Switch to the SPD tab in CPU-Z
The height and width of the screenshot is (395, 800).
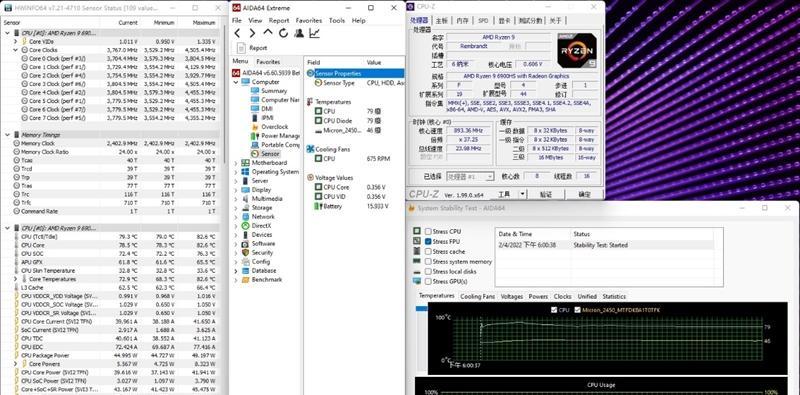[483, 20]
